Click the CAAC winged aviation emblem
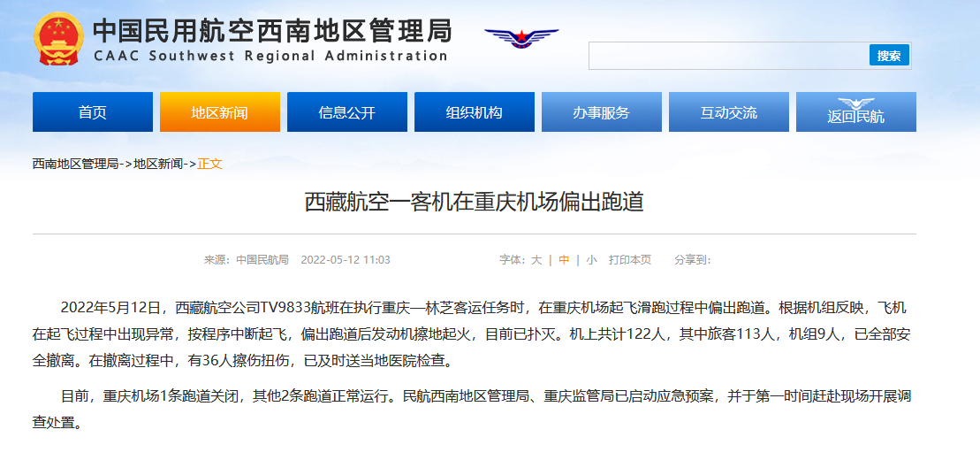 click(521, 37)
